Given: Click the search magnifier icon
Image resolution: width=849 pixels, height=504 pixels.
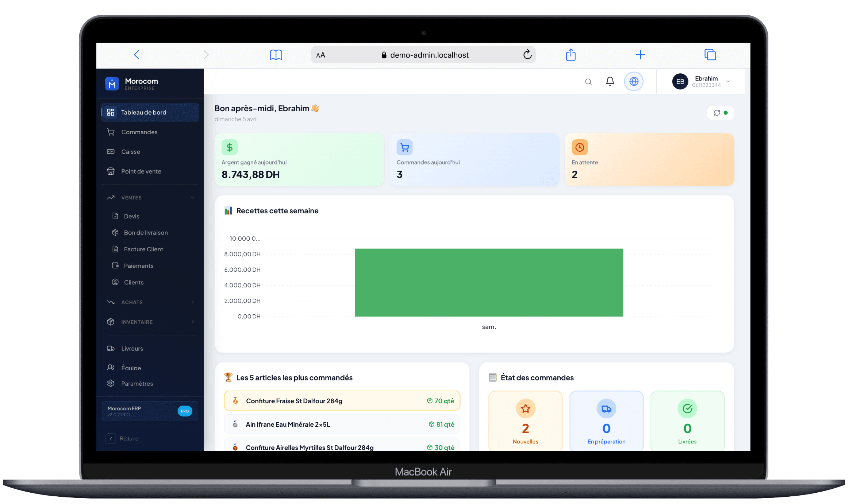Looking at the screenshot, I should (588, 81).
